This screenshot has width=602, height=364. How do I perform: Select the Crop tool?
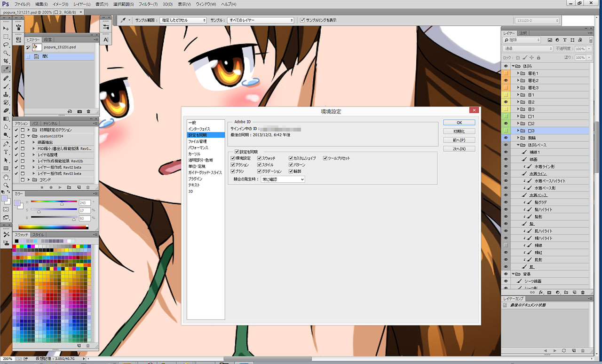click(x=6, y=61)
